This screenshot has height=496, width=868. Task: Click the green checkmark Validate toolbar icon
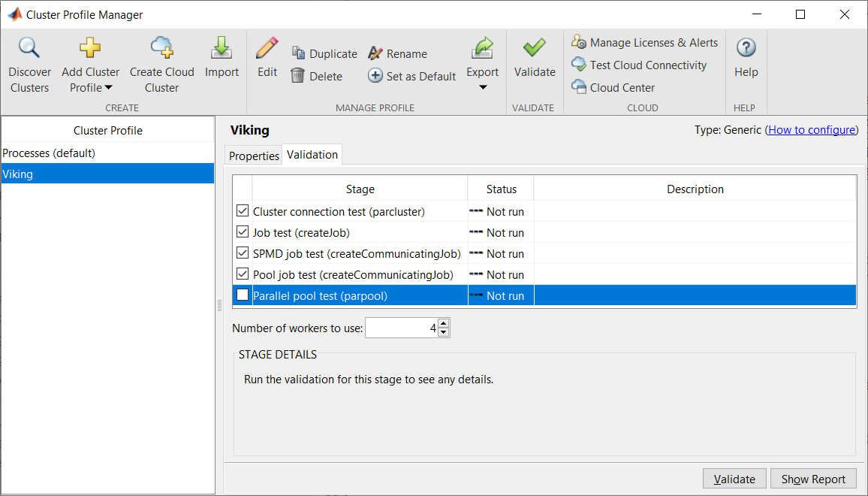pos(535,49)
